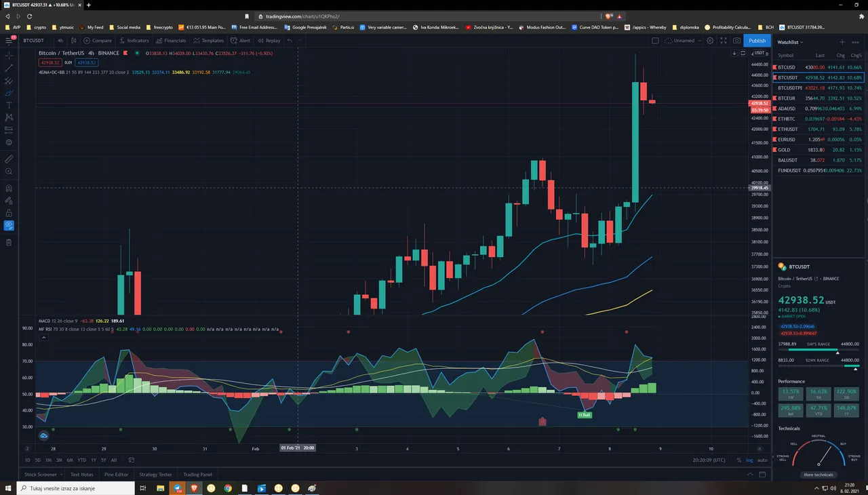The height and width of the screenshot is (495, 868).
Task: Select the All time range
Action: coord(114,460)
